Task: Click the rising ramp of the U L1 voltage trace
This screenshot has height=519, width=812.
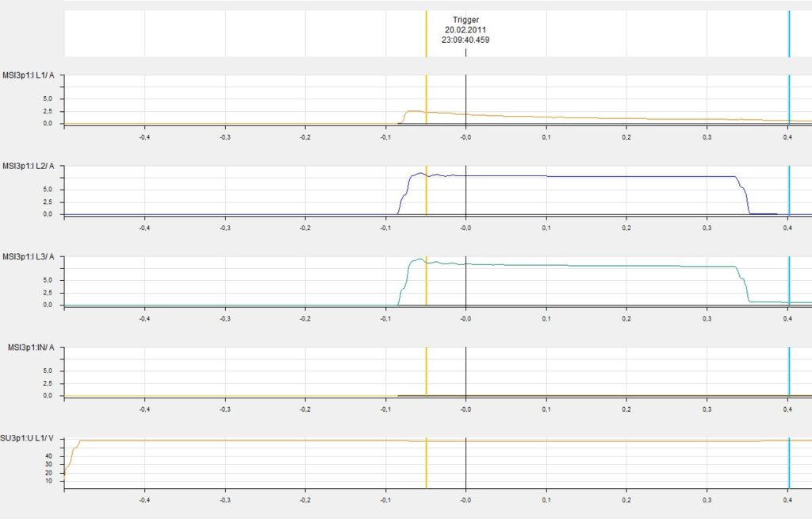Action: pos(72,451)
